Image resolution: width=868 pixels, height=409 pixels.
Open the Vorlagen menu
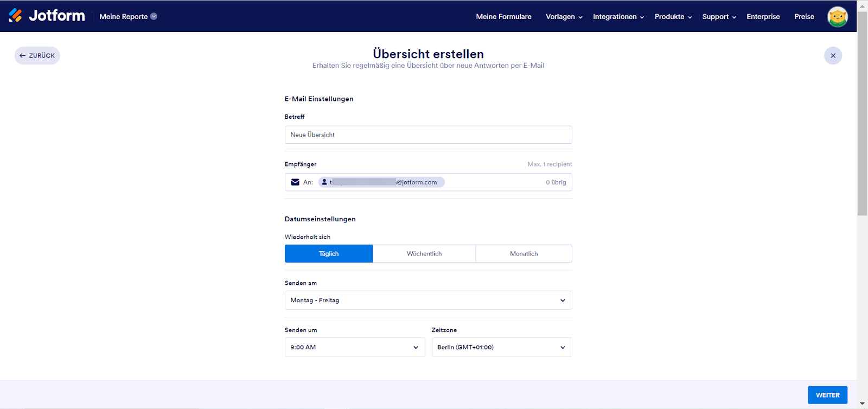(x=564, y=17)
